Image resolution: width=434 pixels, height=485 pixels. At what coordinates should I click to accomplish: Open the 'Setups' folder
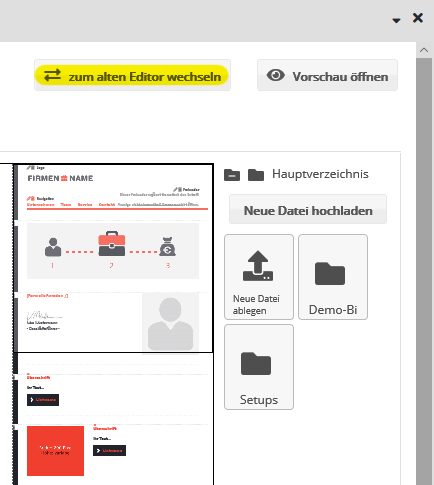tap(259, 367)
